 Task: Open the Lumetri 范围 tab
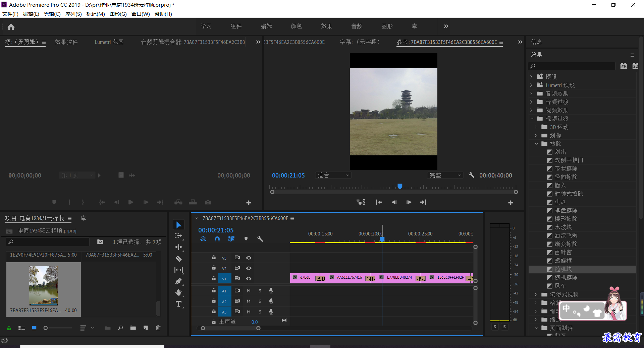click(x=109, y=42)
